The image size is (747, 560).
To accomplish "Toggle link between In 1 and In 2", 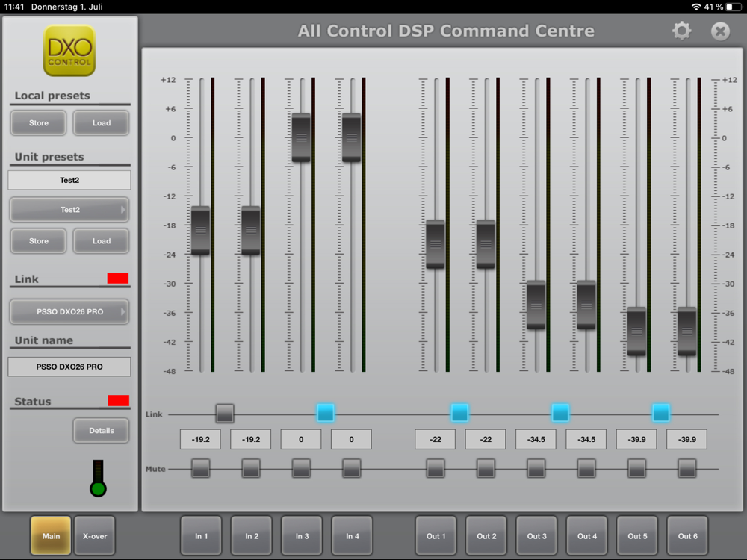I will (225, 414).
